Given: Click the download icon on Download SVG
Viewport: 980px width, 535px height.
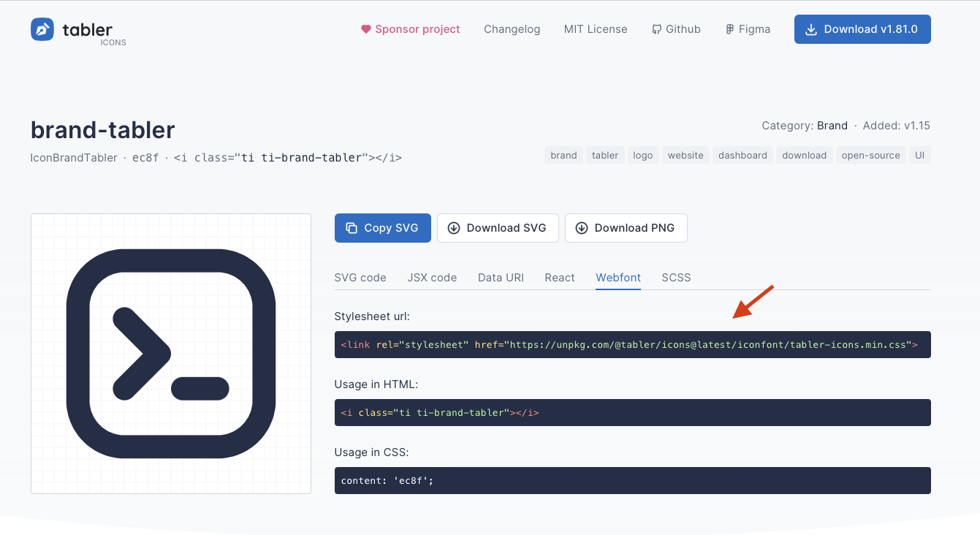Looking at the screenshot, I should click(x=455, y=227).
